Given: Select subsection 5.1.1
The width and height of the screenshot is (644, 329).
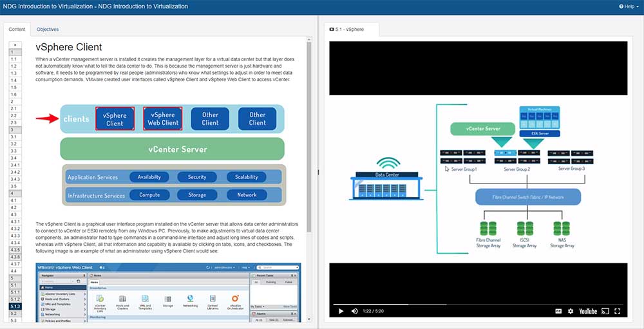Looking at the screenshot, I should (x=15, y=292).
